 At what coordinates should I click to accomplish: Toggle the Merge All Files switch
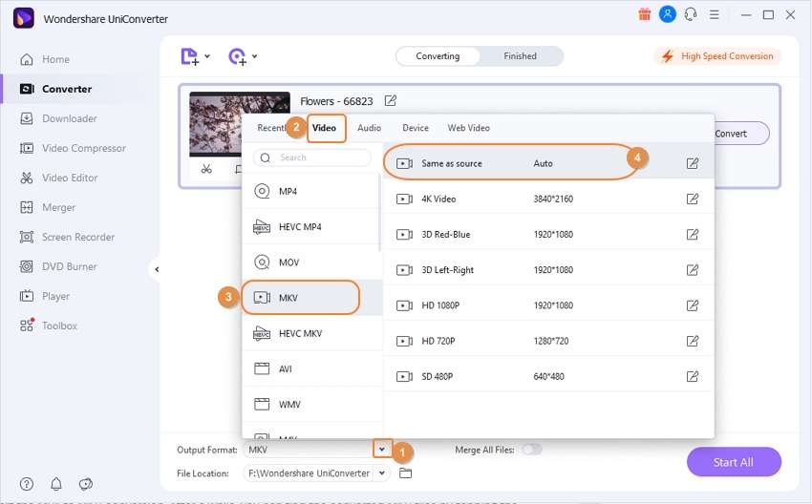[x=532, y=450]
